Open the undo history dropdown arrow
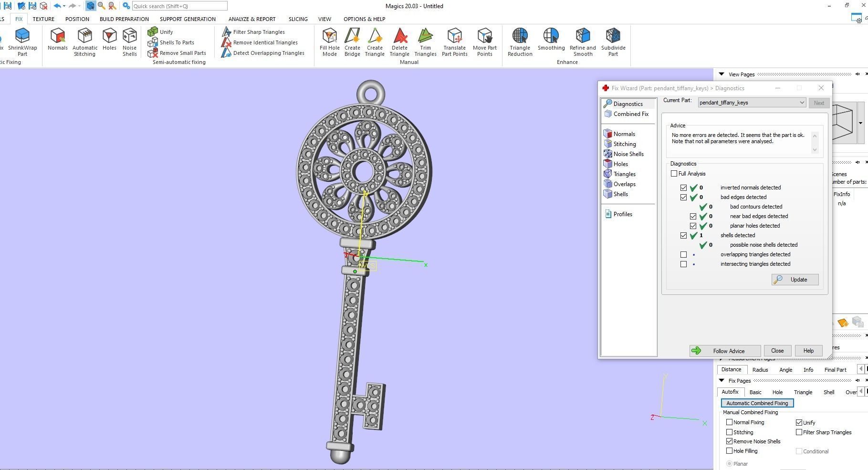868x470 pixels. [64, 6]
